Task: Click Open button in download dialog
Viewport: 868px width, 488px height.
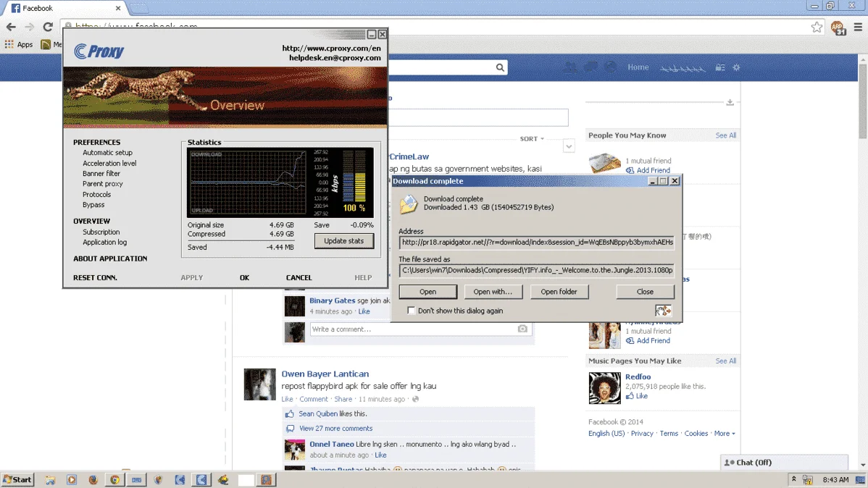Action: pyautogui.click(x=428, y=292)
